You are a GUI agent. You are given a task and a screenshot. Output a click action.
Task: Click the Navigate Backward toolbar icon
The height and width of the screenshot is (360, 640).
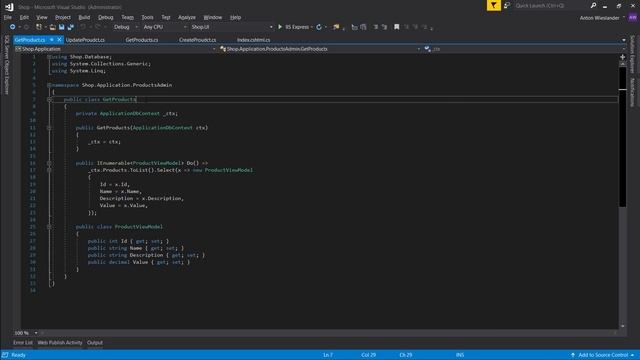pyautogui.click(x=13, y=27)
